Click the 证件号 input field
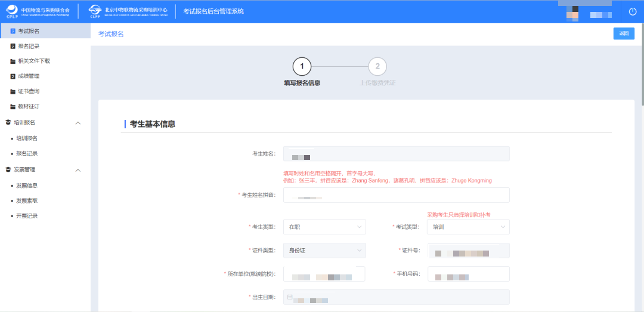Screen dimensions: 644x312 468,251
